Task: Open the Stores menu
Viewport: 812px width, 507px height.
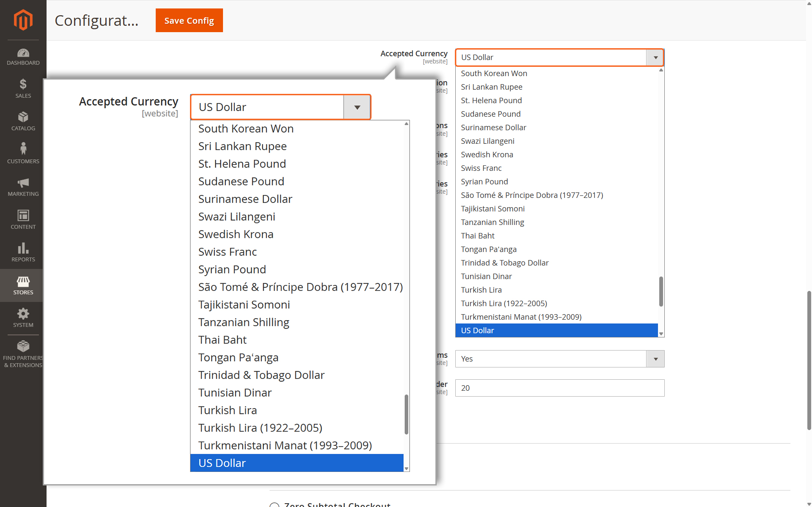Action: [x=23, y=285]
